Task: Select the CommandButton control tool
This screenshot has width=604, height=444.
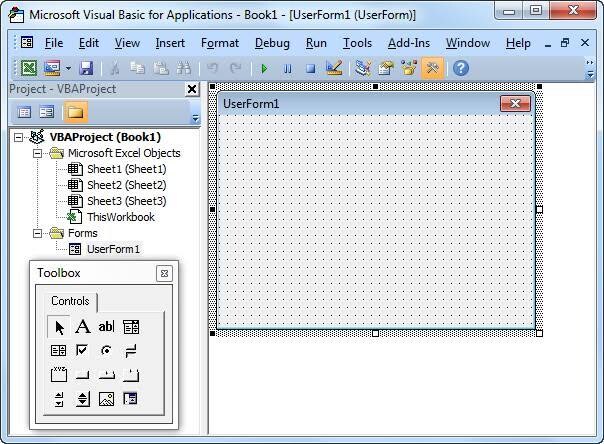Action: [82, 375]
